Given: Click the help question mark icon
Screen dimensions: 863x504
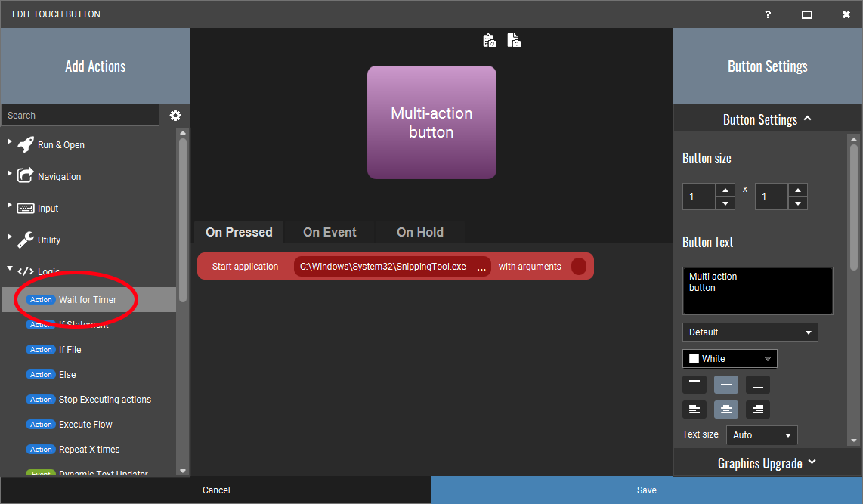Looking at the screenshot, I should (768, 14).
